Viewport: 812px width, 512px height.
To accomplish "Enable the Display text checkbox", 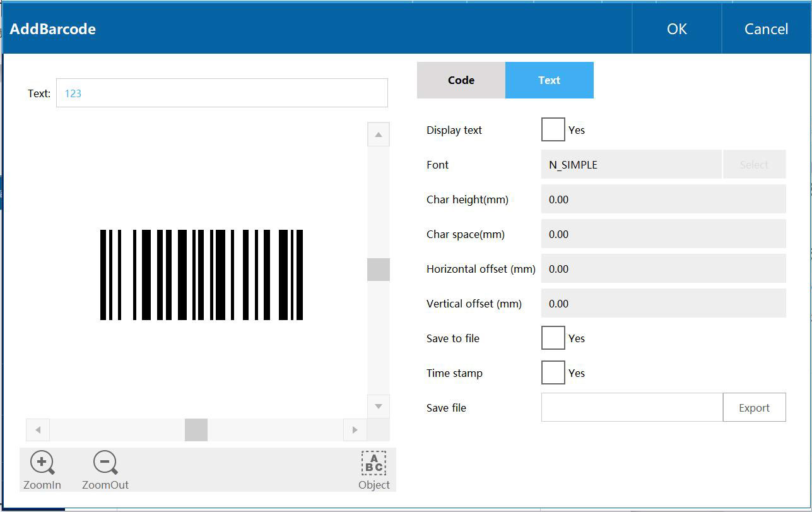I will point(553,129).
